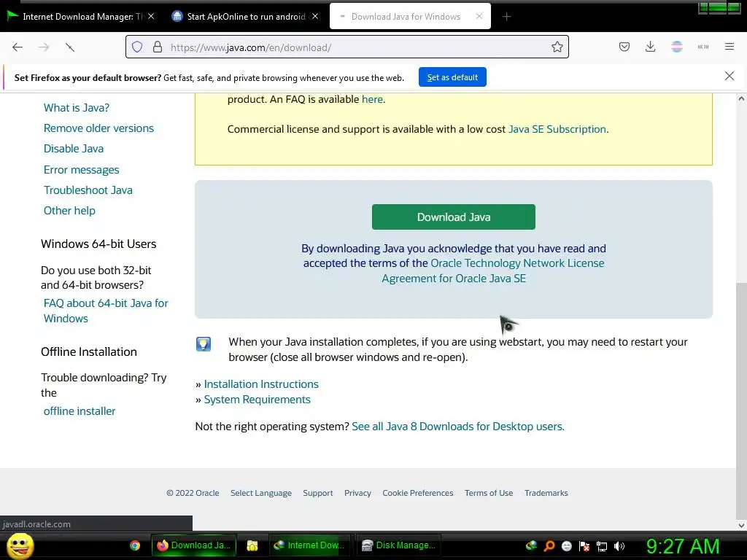Launch Chrome from the taskbar
Viewport: 747px width, 560px height.
(x=135, y=545)
